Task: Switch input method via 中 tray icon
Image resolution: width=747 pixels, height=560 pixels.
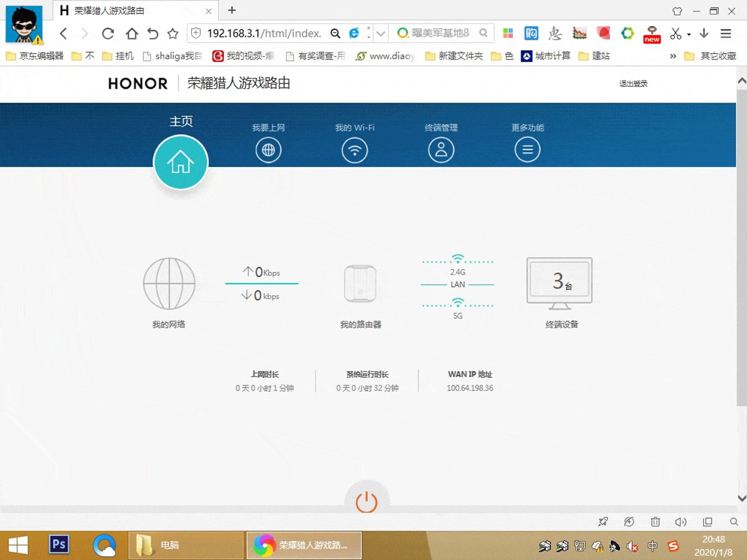Action: coord(652,546)
